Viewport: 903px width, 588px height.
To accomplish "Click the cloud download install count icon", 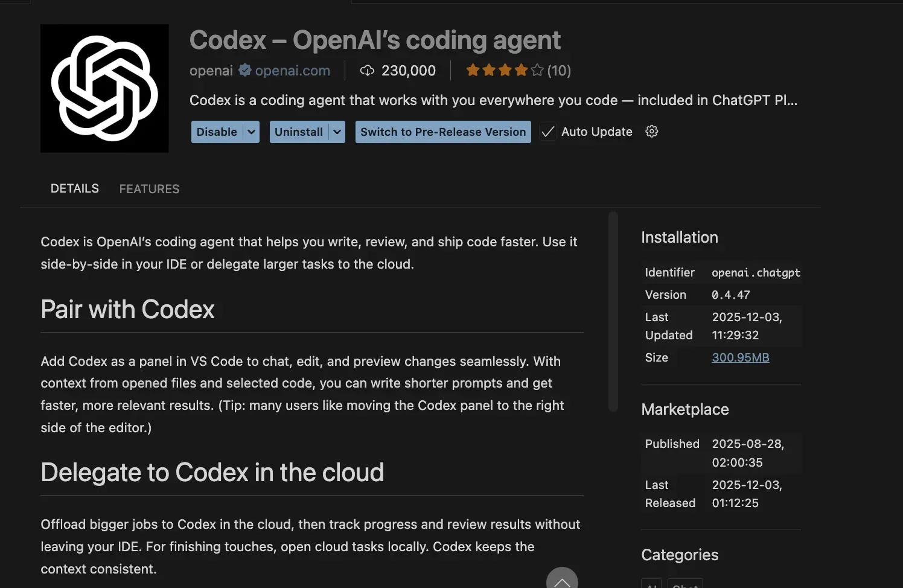I will [367, 71].
